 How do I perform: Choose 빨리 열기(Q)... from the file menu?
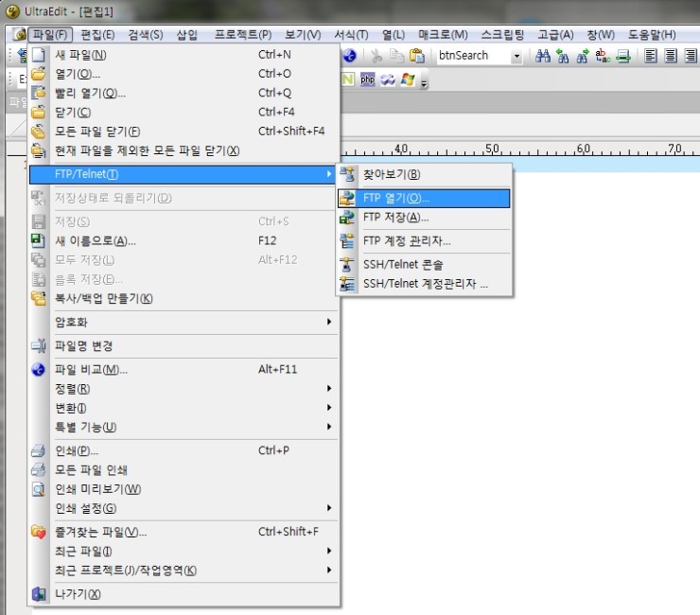pyautogui.click(x=184, y=93)
